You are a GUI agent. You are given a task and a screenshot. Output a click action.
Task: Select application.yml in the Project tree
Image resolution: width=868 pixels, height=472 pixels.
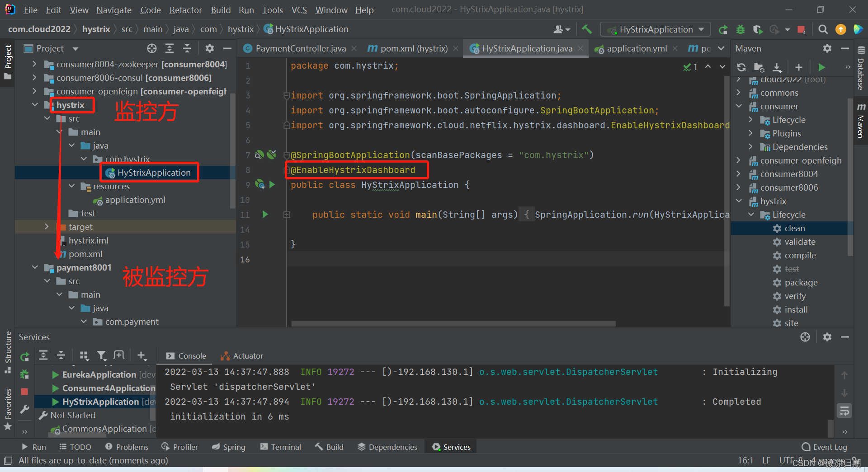(135, 200)
